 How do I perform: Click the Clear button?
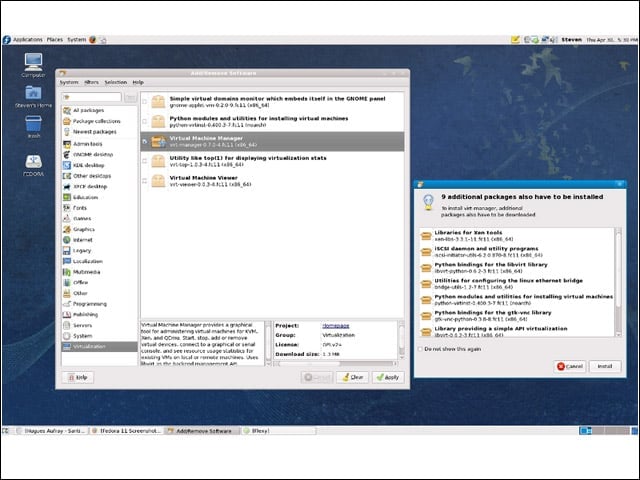tap(353, 378)
